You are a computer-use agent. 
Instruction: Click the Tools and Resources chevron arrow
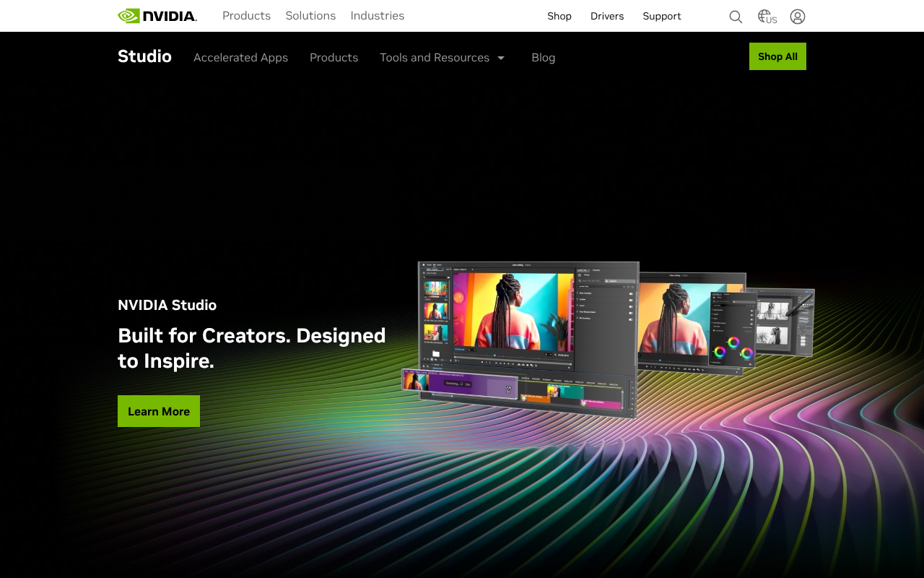click(x=502, y=57)
